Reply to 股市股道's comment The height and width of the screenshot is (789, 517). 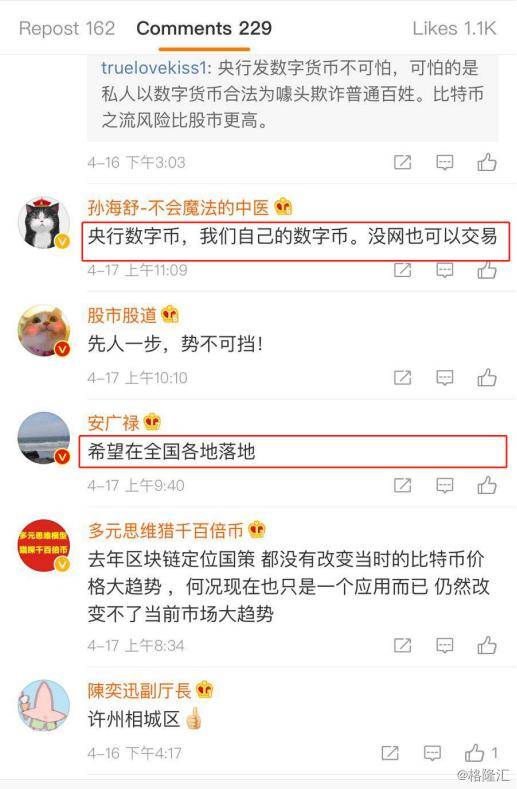[445, 377]
